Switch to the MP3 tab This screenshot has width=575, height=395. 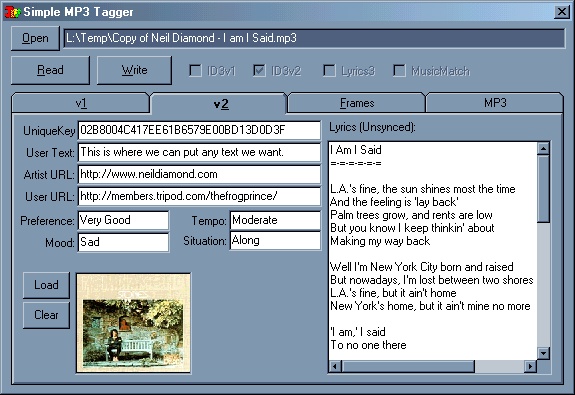[x=494, y=103]
